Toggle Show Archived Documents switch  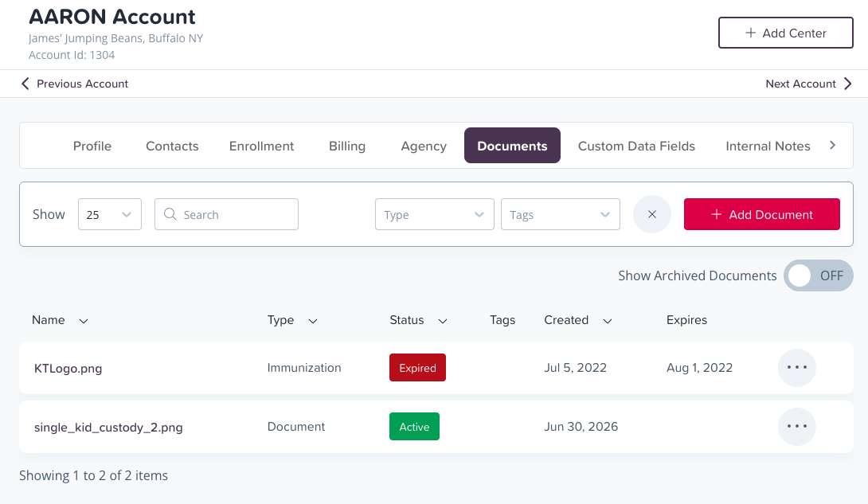pos(818,275)
